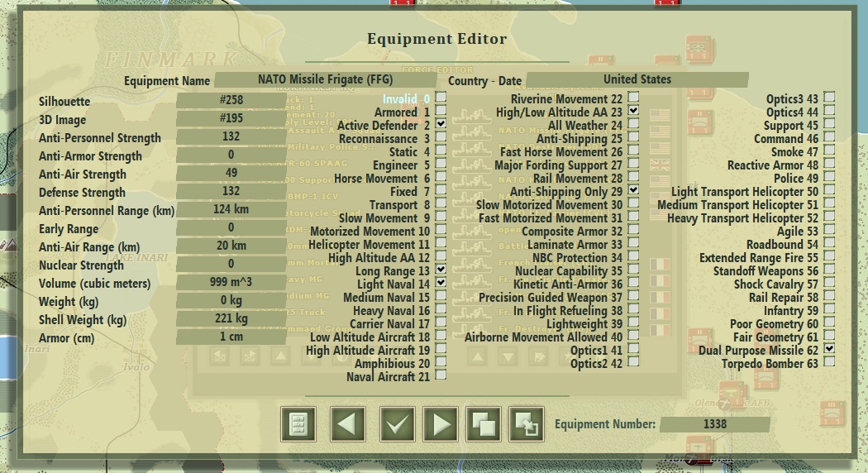Tick Light Transport Helicopter 50
Image resolution: width=868 pixels, height=473 pixels.
tap(829, 189)
